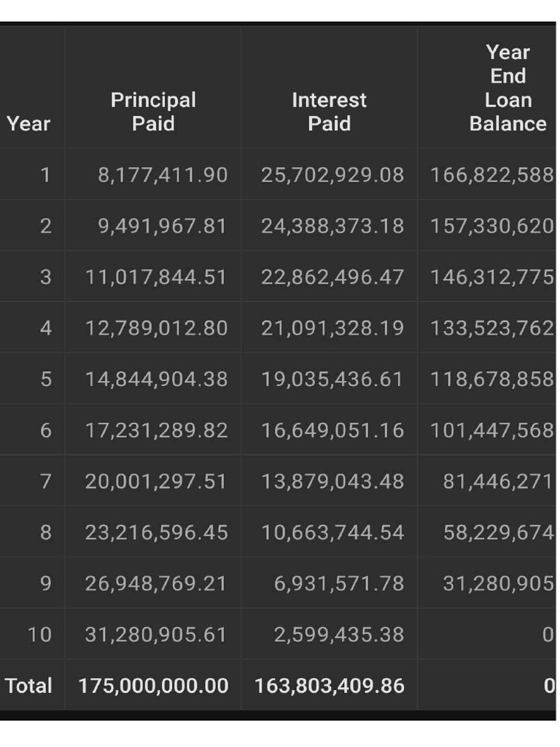This screenshot has height=747, width=560.
Task: Click year 5 principal 14,844,904.38
Action: pos(157,379)
